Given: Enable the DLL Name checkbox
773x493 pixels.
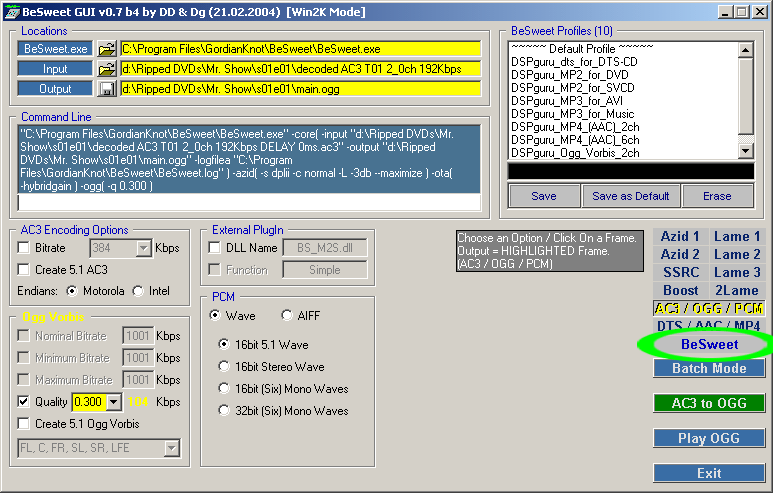Looking at the screenshot, I should 214,247.
